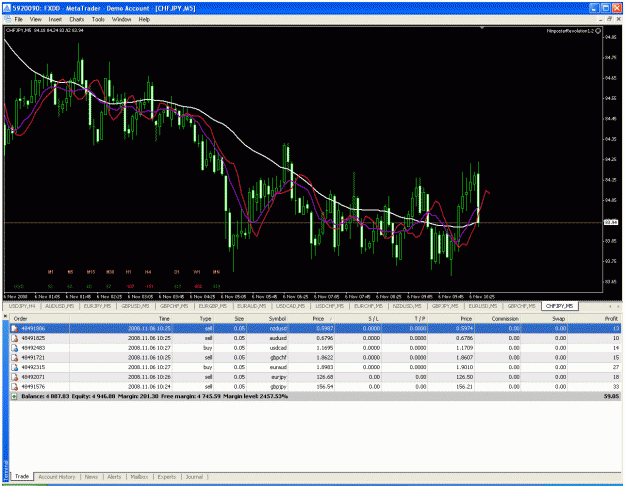The width and height of the screenshot is (625, 486).
Task: Switch to the USDCHF,M5 chart tab
Action: [x=330, y=306]
